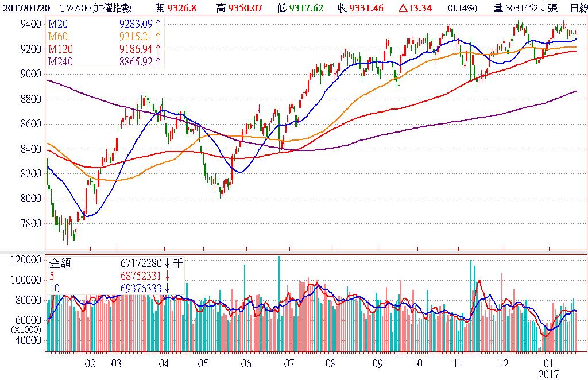Screen dimensions: 588x380
Task: Click the up arrow beside M60 value
Action: (x=158, y=37)
